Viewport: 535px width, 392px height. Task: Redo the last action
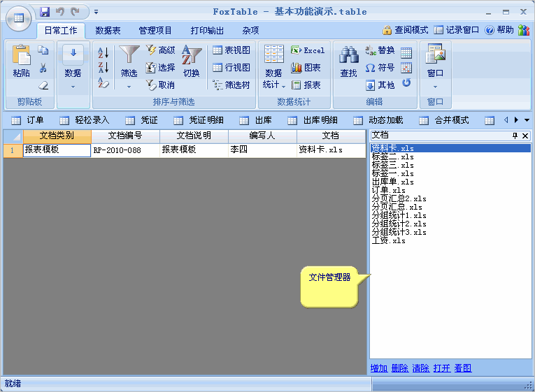[75, 12]
